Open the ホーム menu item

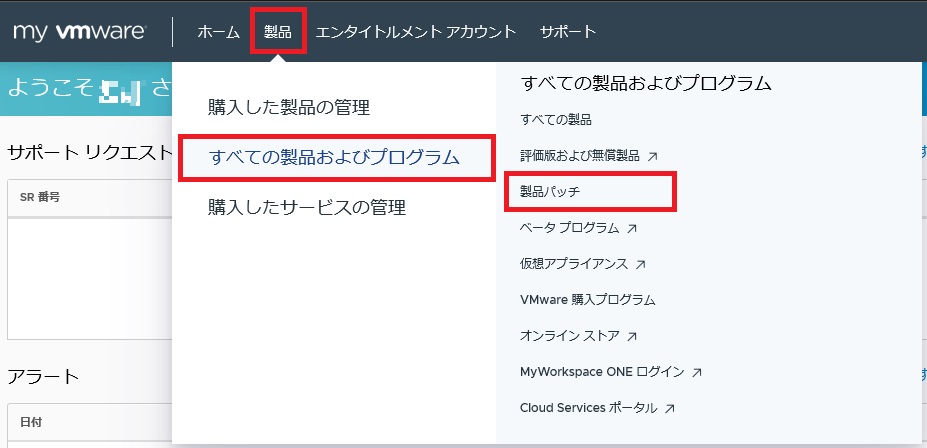[218, 32]
